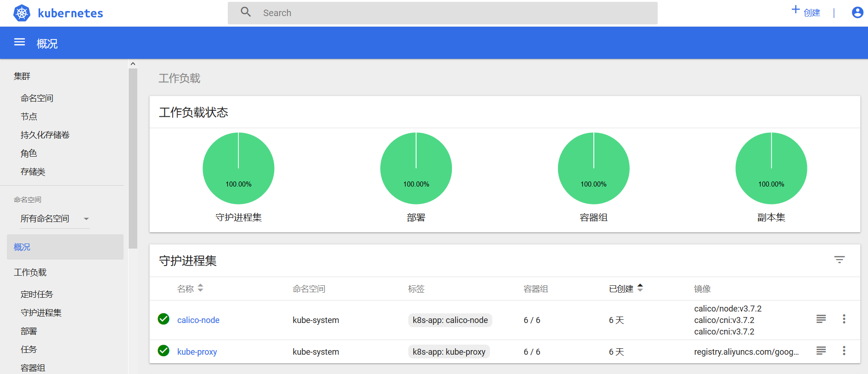Select 节点 in sidebar
Screen dimensions: 868x374
coord(28,116)
